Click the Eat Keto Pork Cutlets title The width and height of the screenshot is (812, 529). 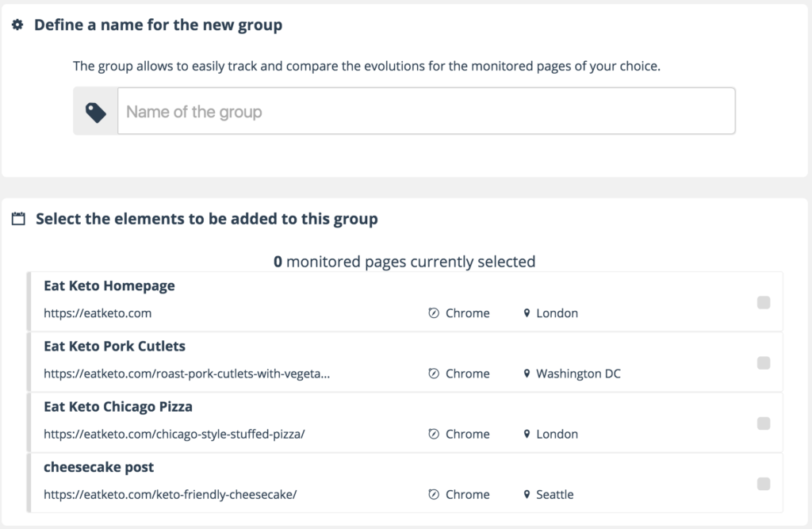pyautogui.click(x=115, y=347)
